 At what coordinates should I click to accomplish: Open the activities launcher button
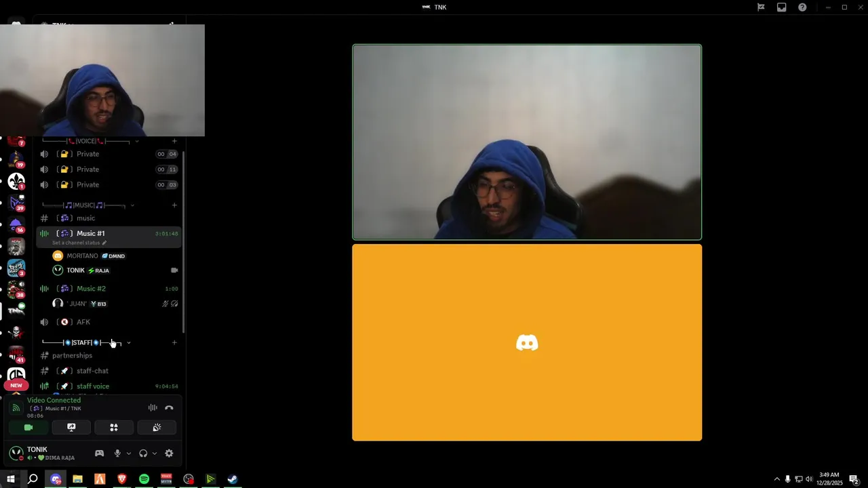tap(114, 428)
